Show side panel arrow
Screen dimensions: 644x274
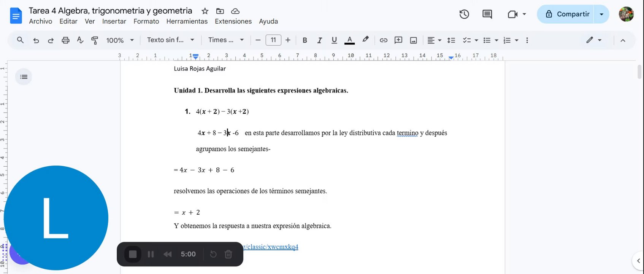click(638, 261)
